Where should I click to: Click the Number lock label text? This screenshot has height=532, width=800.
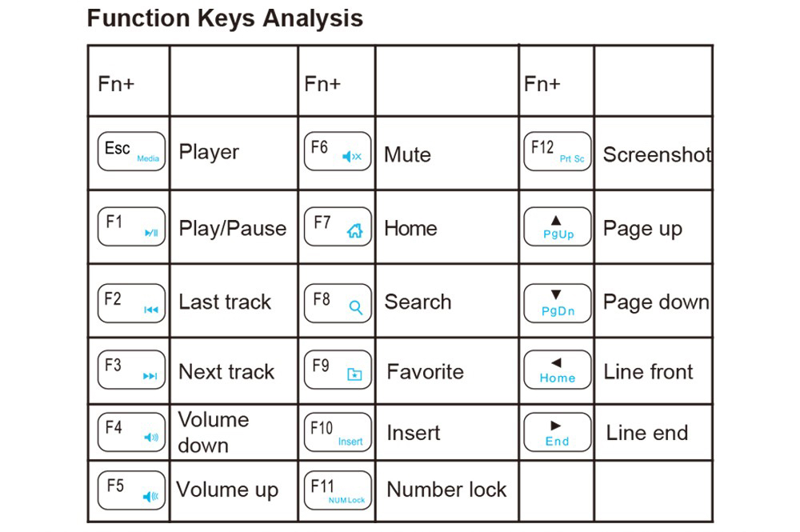point(446,490)
